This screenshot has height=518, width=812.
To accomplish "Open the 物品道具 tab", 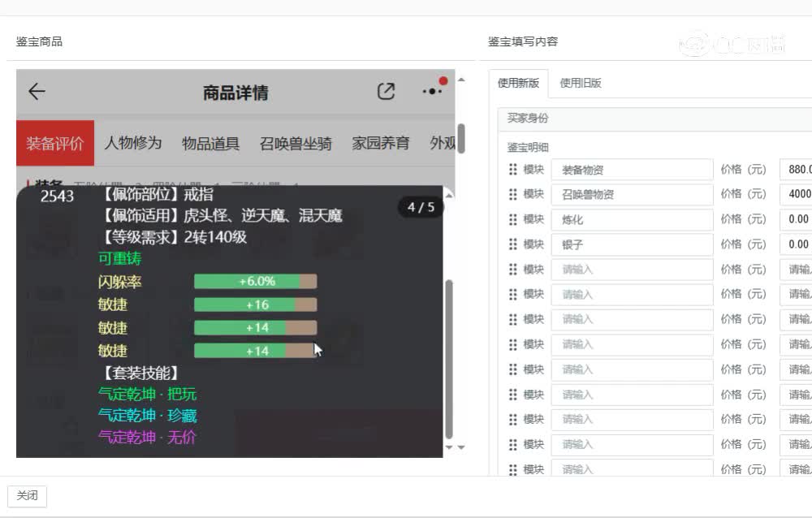I will 209,143.
